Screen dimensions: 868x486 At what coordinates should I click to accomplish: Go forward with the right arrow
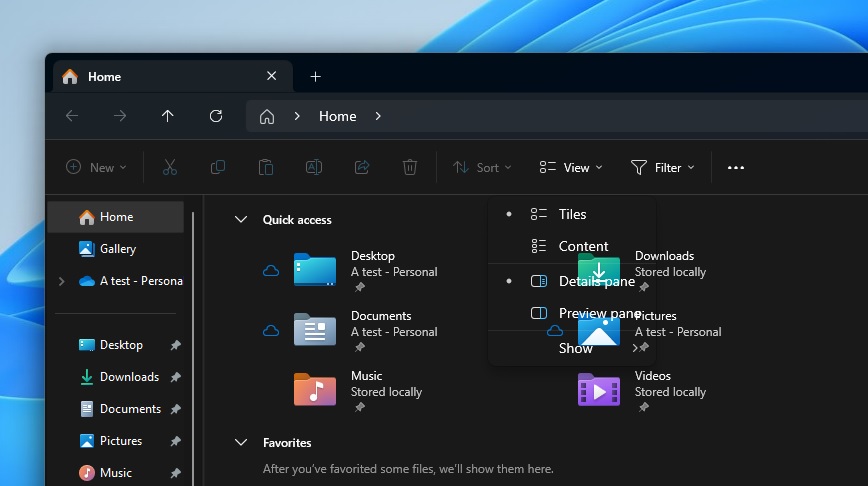pos(120,116)
